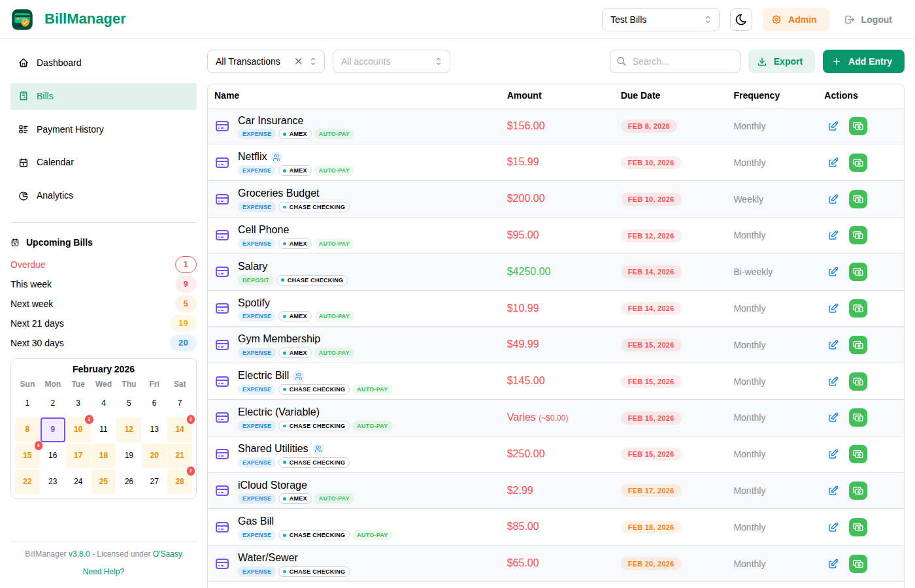Open edit pencil on Salary row
915x588 pixels.
833,272
